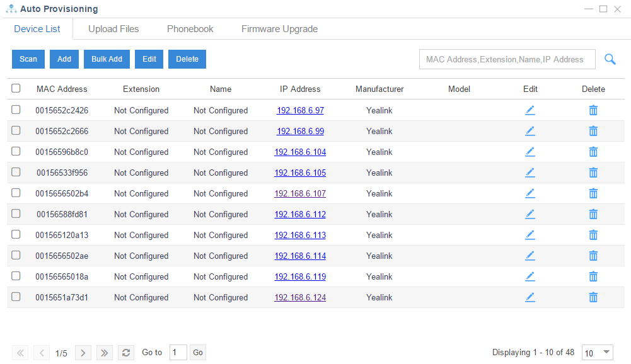Screen dimensions: 631x364
Task: Click the Go to page number input
Action: click(x=177, y=353)
